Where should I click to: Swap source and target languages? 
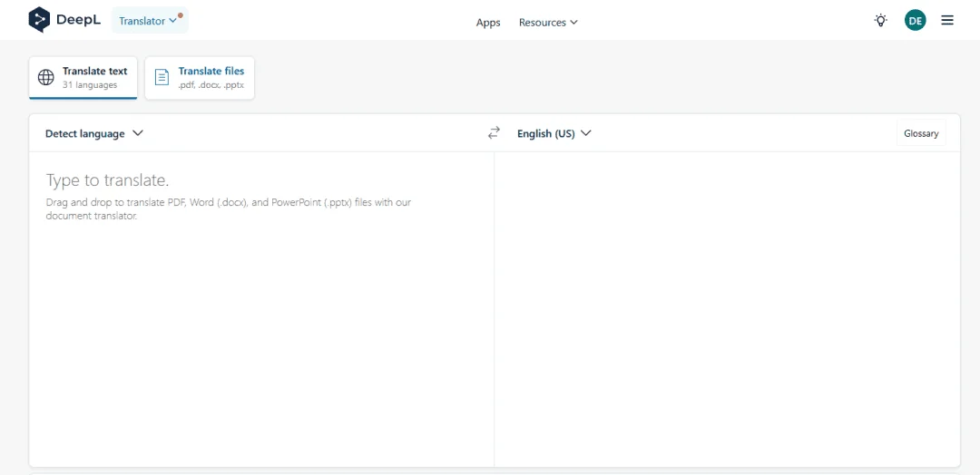[x=494, y=133]
